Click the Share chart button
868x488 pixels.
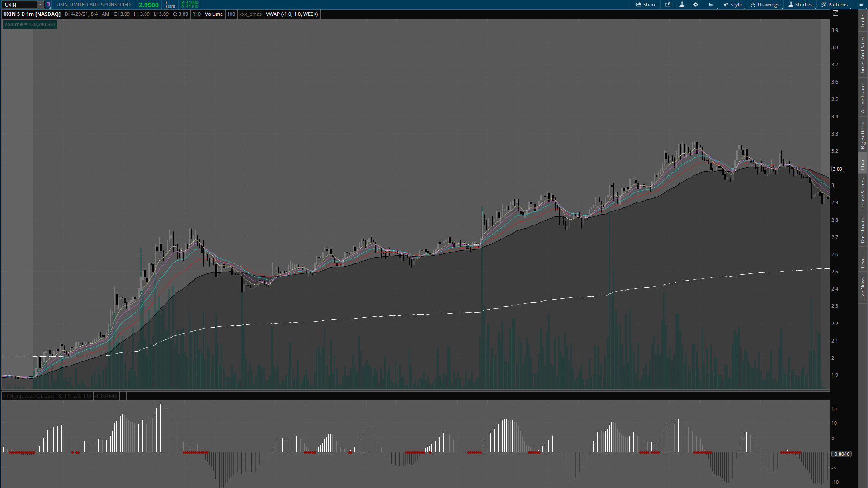pos(646,5)
